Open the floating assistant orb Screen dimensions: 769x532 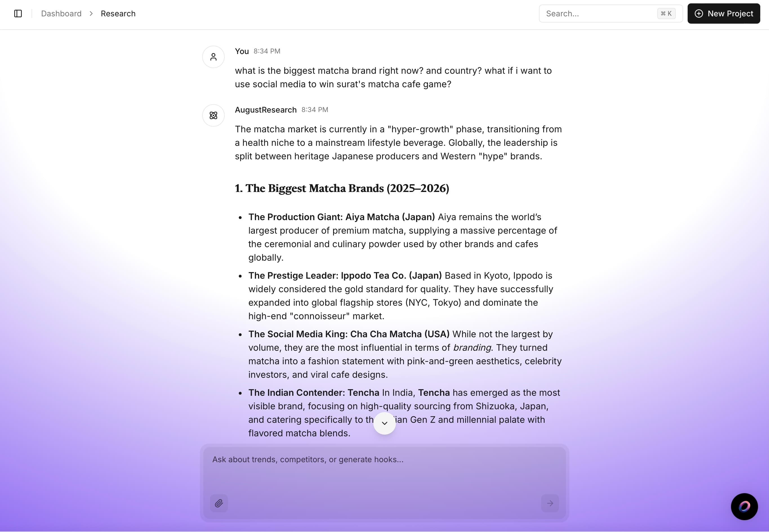coord(744,506)
